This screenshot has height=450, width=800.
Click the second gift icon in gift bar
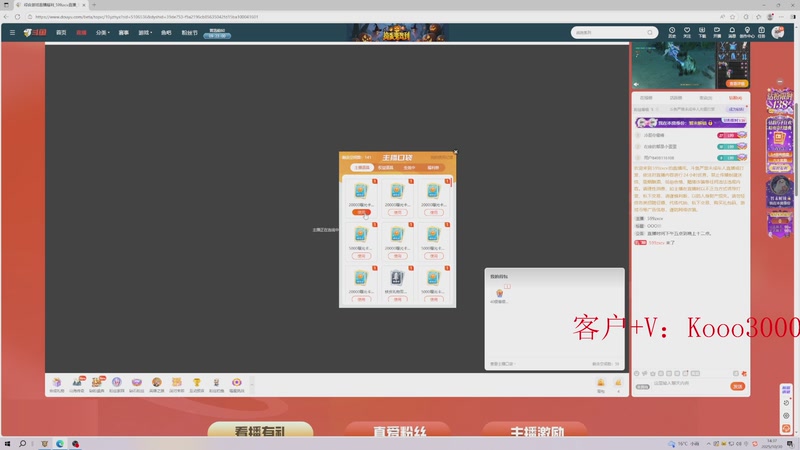pos(77,384)
